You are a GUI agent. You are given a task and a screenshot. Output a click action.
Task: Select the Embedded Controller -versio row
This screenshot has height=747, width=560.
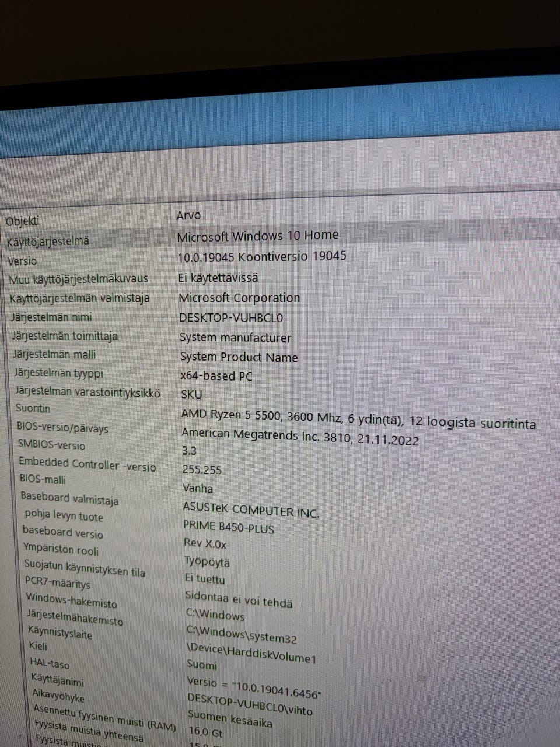87,464
